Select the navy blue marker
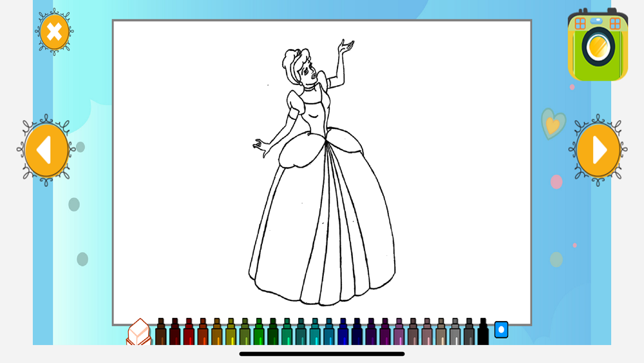 (x=357, y=331)
